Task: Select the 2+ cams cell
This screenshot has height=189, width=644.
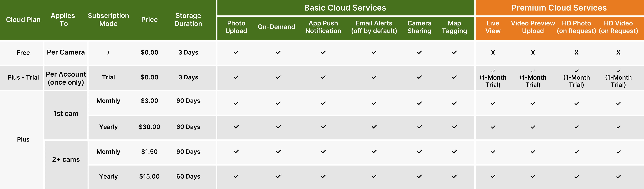Action: pos(66,160)
